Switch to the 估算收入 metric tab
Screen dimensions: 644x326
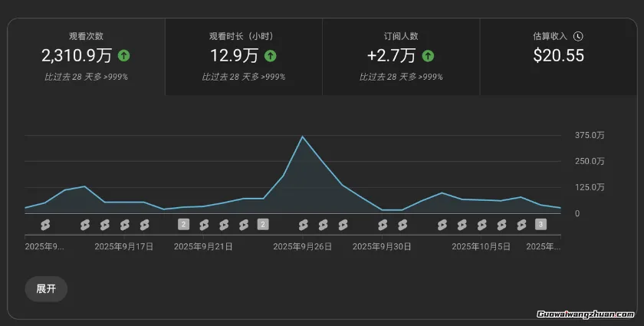[559, 57]
